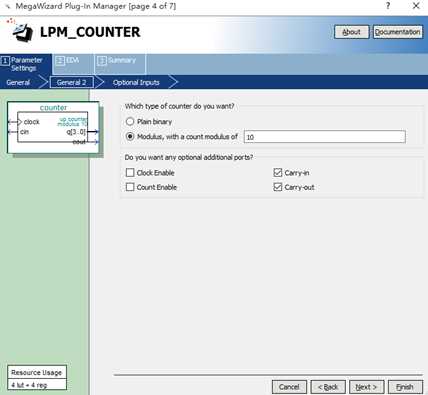
Task: Click the Resource Usage label
Action: pyautogui.click(x=36, y=372)
